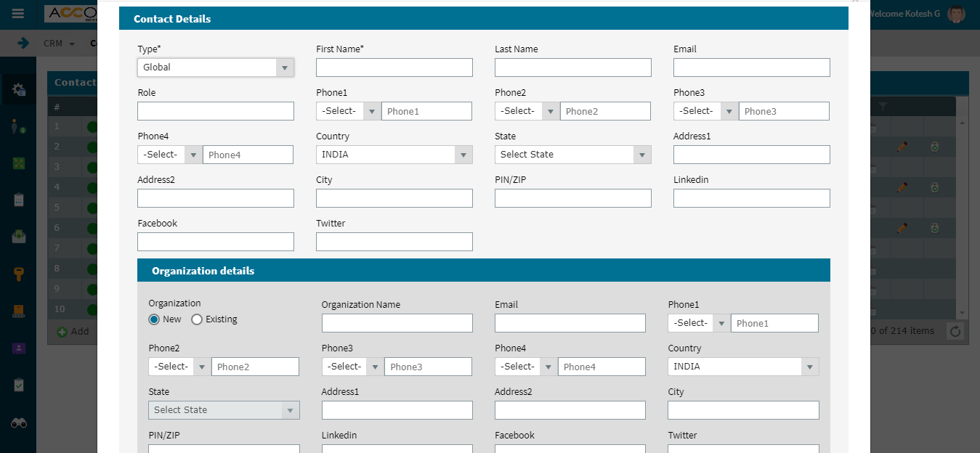Screen dimensions: 980x453
Task: Click the grid scrollbar down arrow
Action: coord(963,312)
